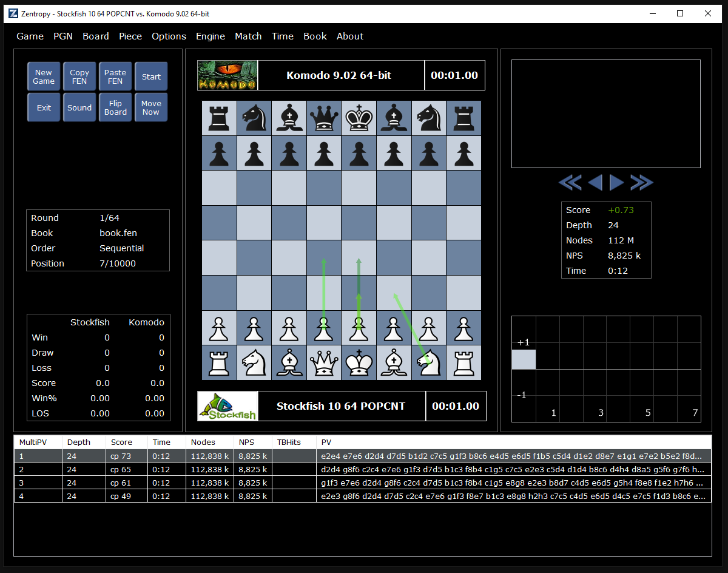Select the white queen on d1

click(324, 363)
